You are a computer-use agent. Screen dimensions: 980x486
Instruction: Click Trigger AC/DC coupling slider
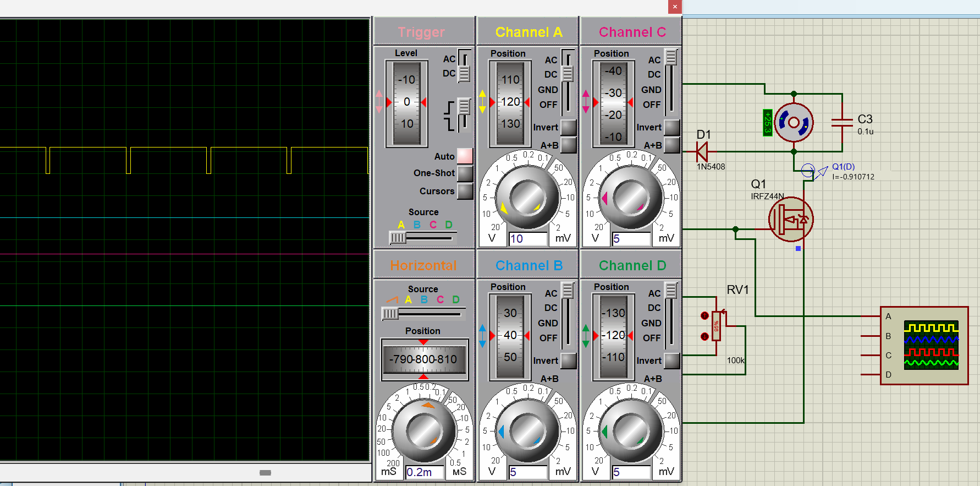[464, 65]
